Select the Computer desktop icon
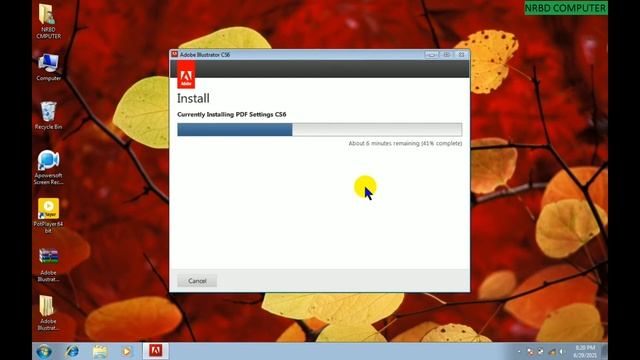Image resolution: width=640 pixels, height=360 pixels. click(48, 67)
